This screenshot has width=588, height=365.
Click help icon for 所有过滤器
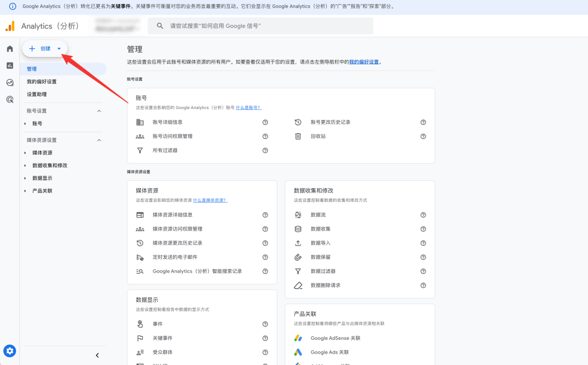265,150
